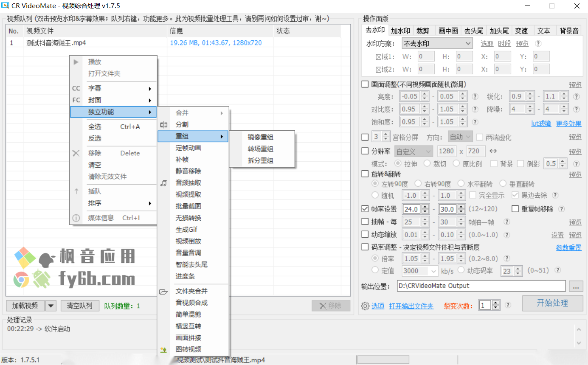This screenshot has height=365, width=588.
Task: Open help icon for contrast (对比度) range
Action: [475, 109]
